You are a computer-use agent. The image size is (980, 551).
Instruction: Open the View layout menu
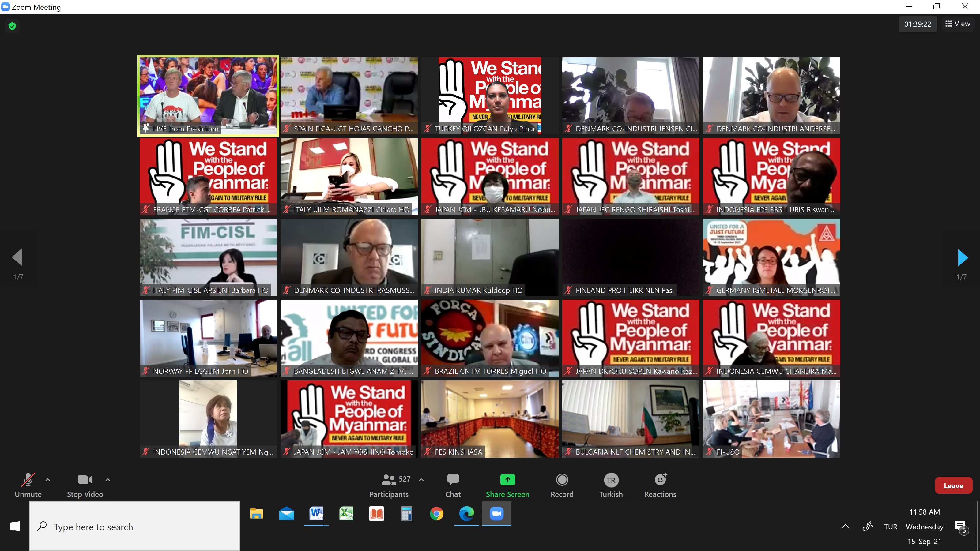tap(958, 24)
